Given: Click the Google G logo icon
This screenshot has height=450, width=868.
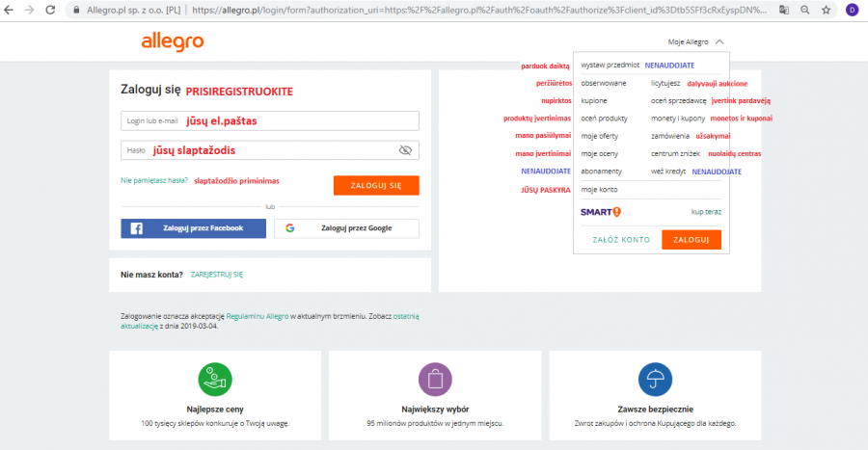Looking at the screenshot, I should click(290, 227).
